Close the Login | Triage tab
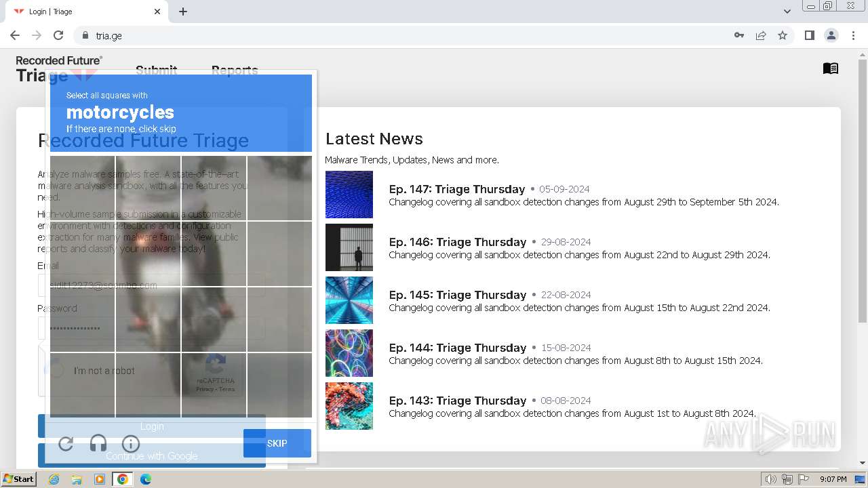868x488 pixels. [x=157, y=12]
